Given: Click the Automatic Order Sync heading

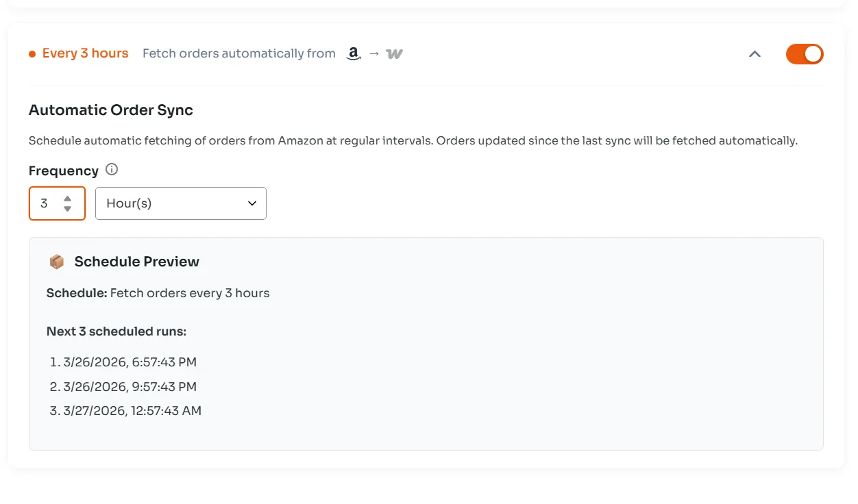Looking at the screenshot, I should pos(110,110).
